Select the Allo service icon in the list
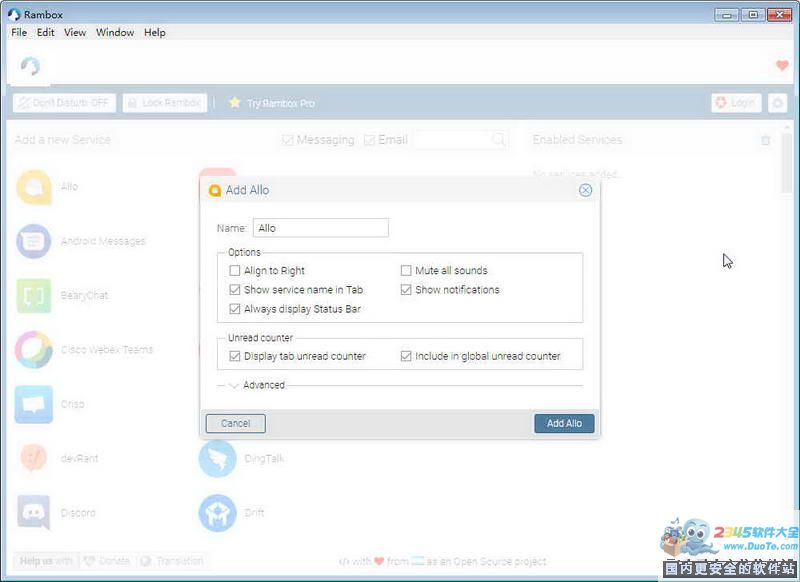This screenshot has width=800, height=582. [34, 187]
